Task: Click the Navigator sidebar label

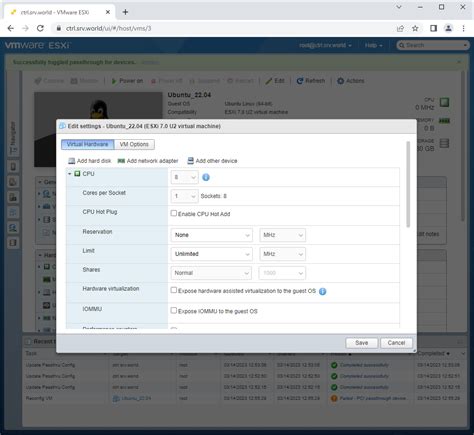Action: click(x=13, y=138)
